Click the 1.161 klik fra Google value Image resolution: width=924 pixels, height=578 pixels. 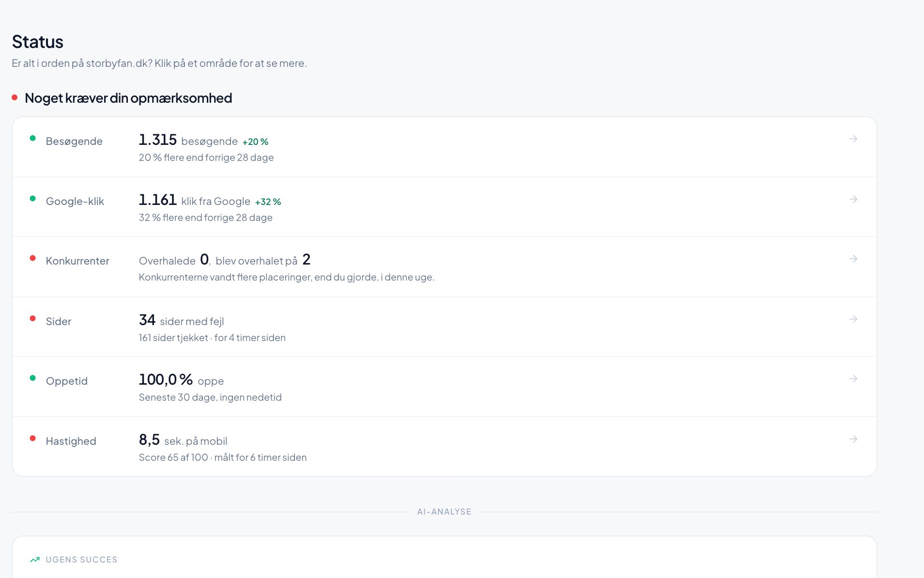click(x=194, y=200)
